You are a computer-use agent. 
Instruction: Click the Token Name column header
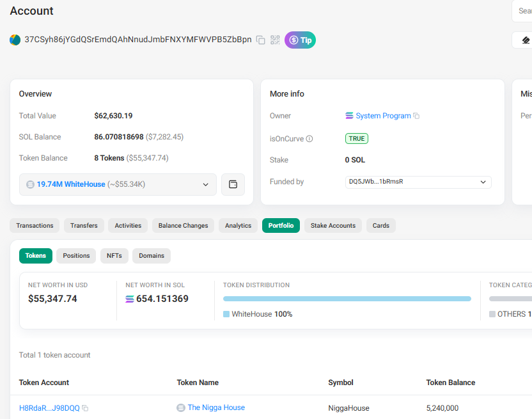point(198,383)
